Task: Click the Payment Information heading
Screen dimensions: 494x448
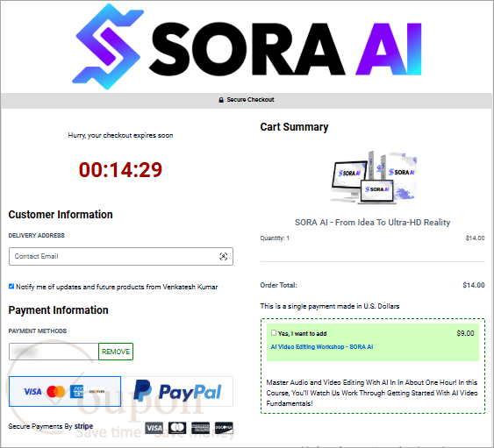Action: tap(58, 310)
